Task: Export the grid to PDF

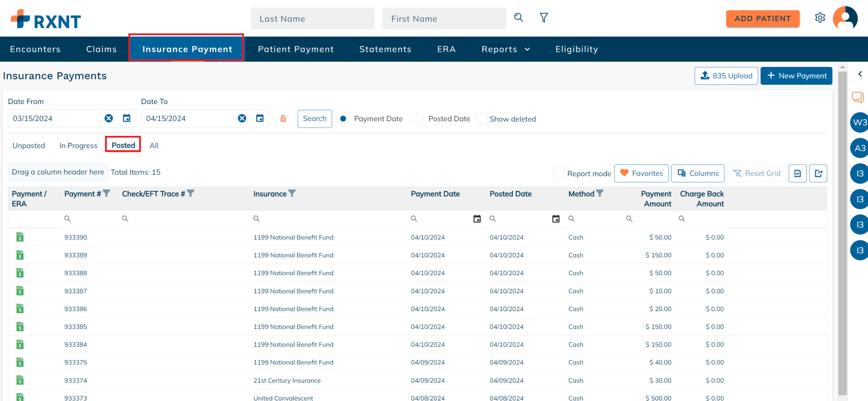Action: [797, 174]
